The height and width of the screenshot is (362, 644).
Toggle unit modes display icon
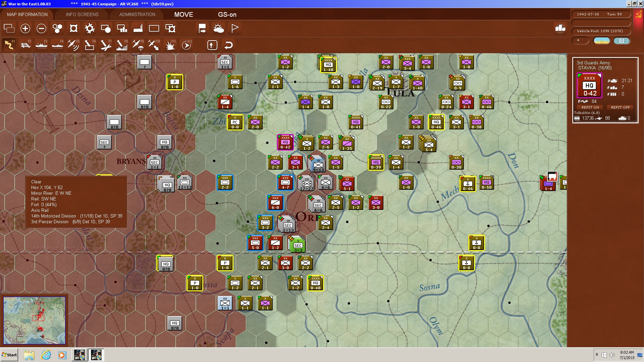tap(106, 28)
